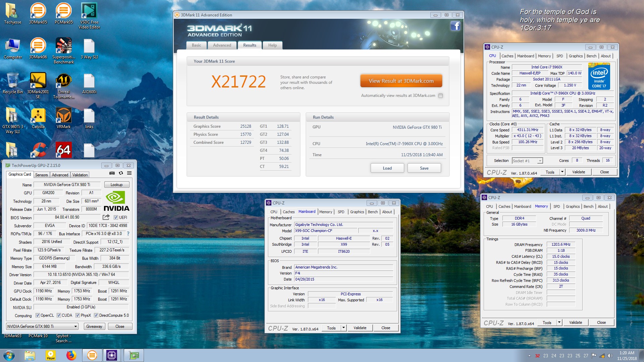Click the Save button in Run Details
This screenshot has width=644, height=362.
coord(424,168)
